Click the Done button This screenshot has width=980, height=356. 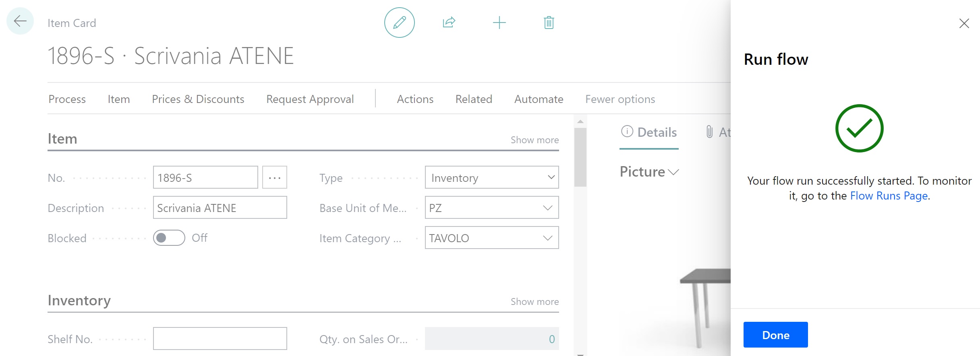[x=775, y=335]
